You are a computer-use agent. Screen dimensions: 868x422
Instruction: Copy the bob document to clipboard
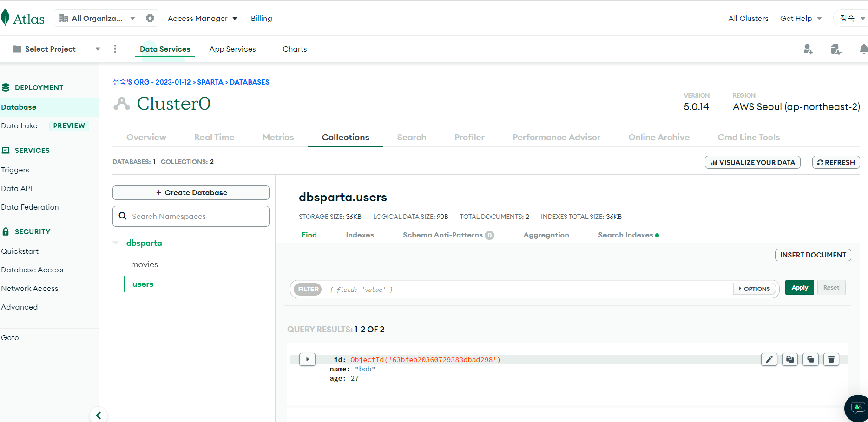tap(790, 359)
